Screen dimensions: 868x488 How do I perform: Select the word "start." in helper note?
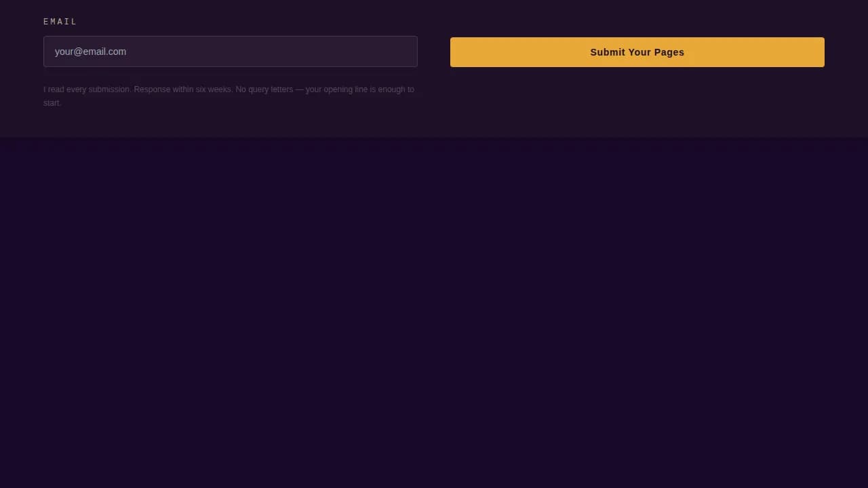[52, 103]
